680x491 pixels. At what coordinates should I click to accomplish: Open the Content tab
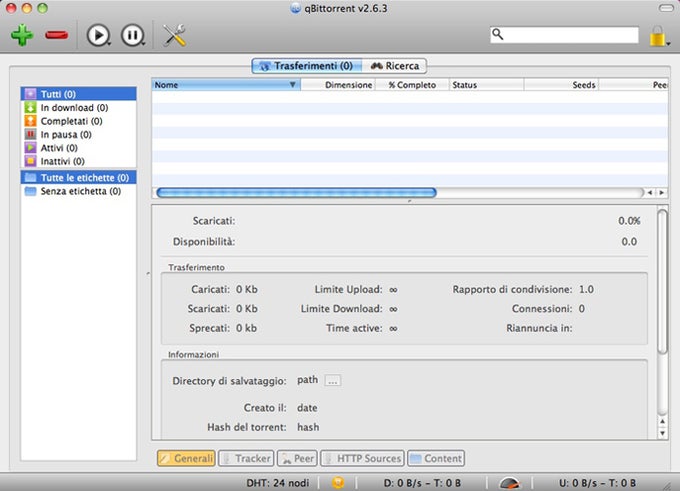436,458
